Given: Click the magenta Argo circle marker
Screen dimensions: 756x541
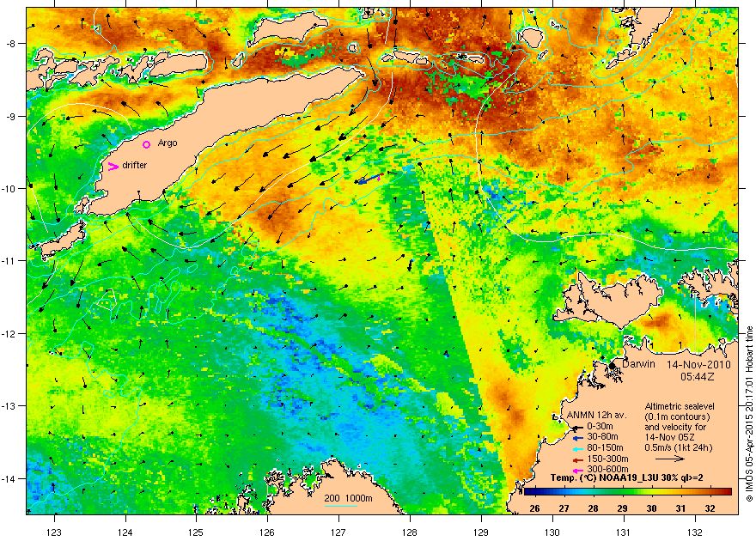Looking at the screenshot, I should pyautogui.click(x=147, y=144).
